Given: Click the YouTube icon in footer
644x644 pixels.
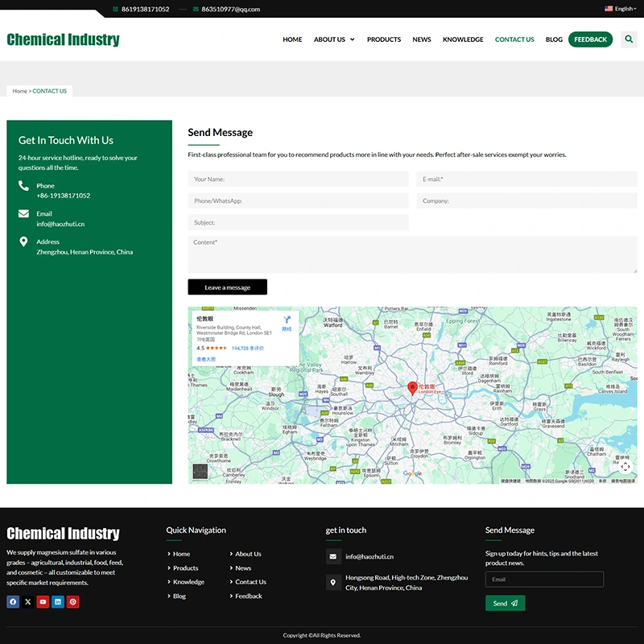Looking at the screenshot, I should coord(43,601).
